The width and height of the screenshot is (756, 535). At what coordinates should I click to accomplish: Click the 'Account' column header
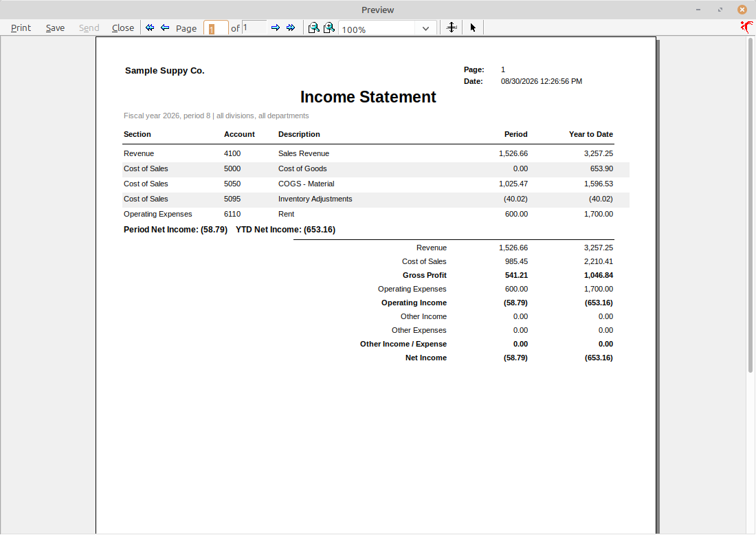239,134
